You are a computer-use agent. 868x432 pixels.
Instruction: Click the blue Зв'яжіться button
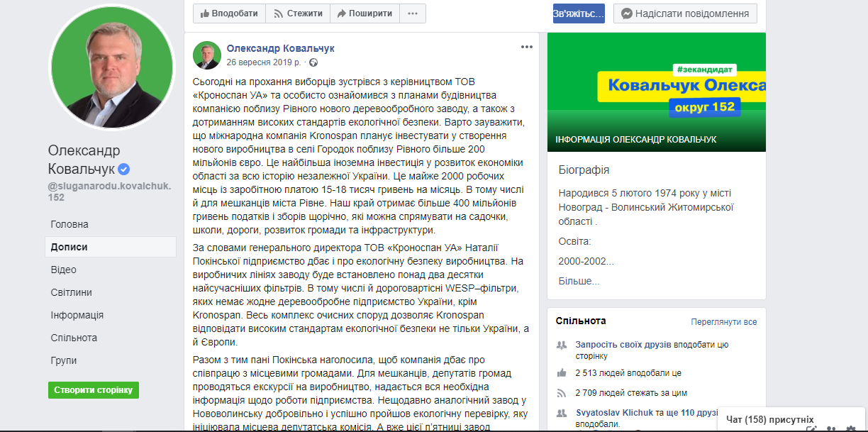(579, 13)
